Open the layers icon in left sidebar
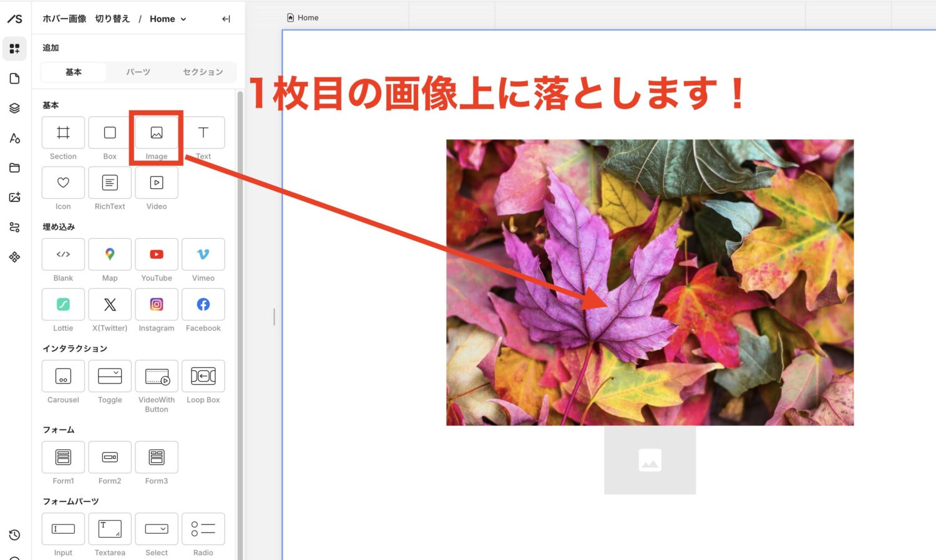936x560 pixels. (x=14, y=109)
